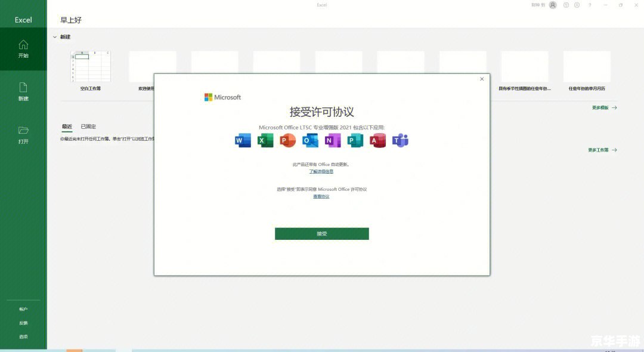The height and width of the screenshot is (352, 644).
Task: Select the 任意年份的单月月历 template thumbnail
Action: 587,67
